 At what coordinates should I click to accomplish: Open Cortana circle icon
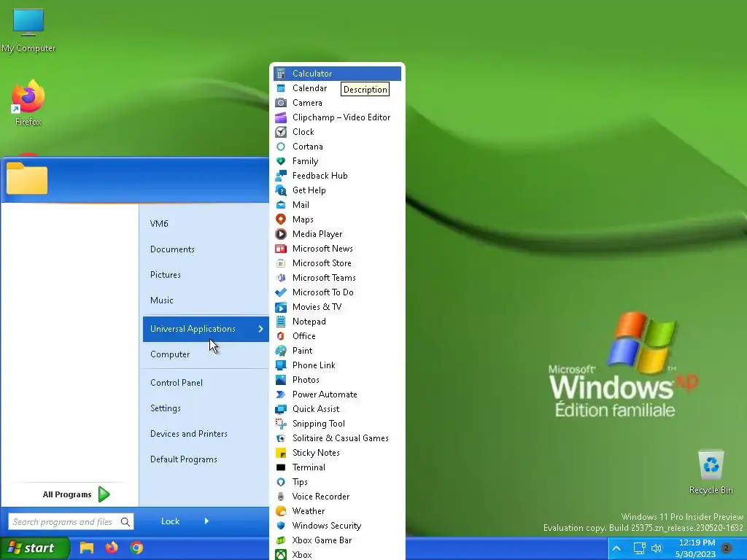[x=281, y=147]
